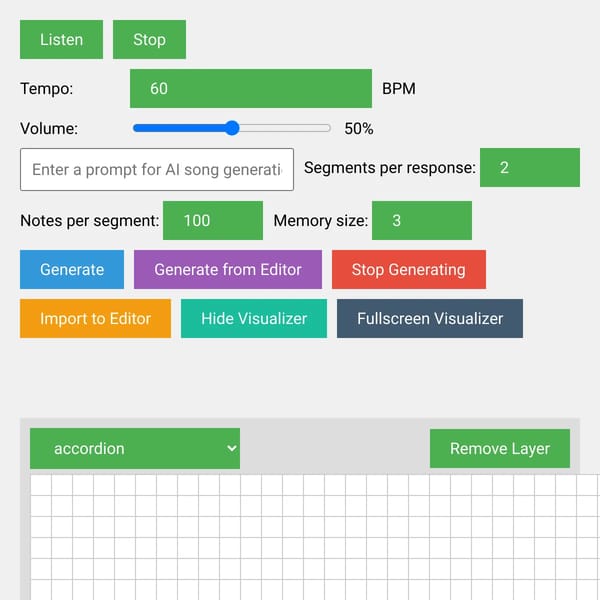Click the top-left cell of the note grid
600x600 pixels.
[x=41, y=485]
